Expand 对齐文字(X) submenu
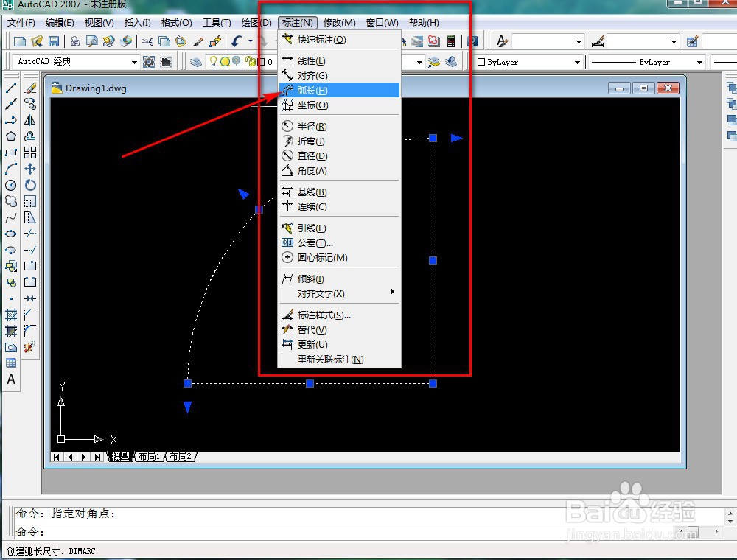 pos(339,293)
